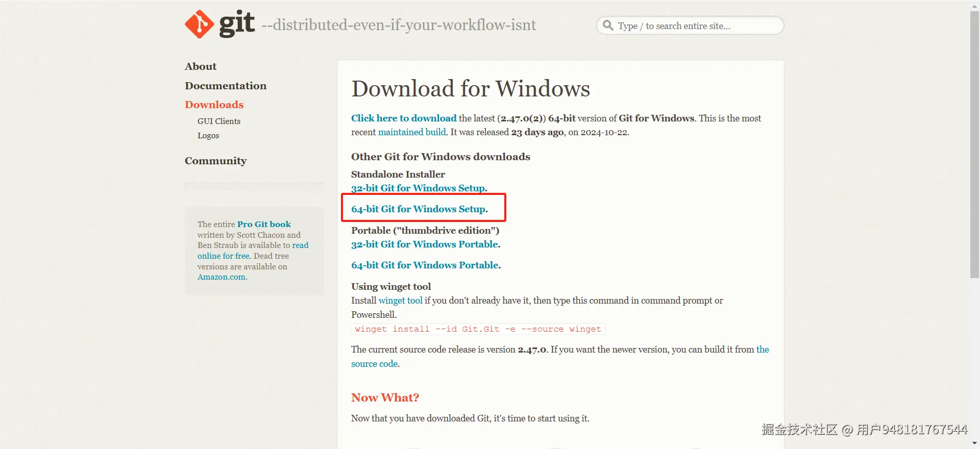
Task: Click the 'Other Git for Windows downloads' heading
Action: point(440,157)
